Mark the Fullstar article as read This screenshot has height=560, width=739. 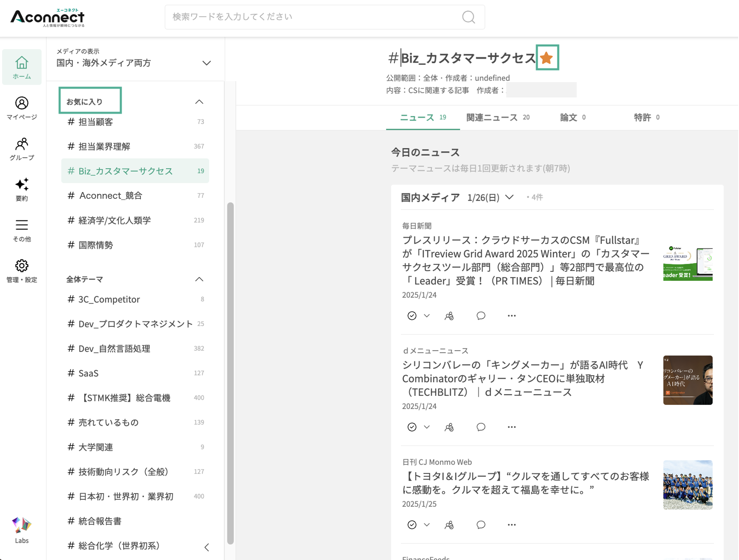point(412,316)
